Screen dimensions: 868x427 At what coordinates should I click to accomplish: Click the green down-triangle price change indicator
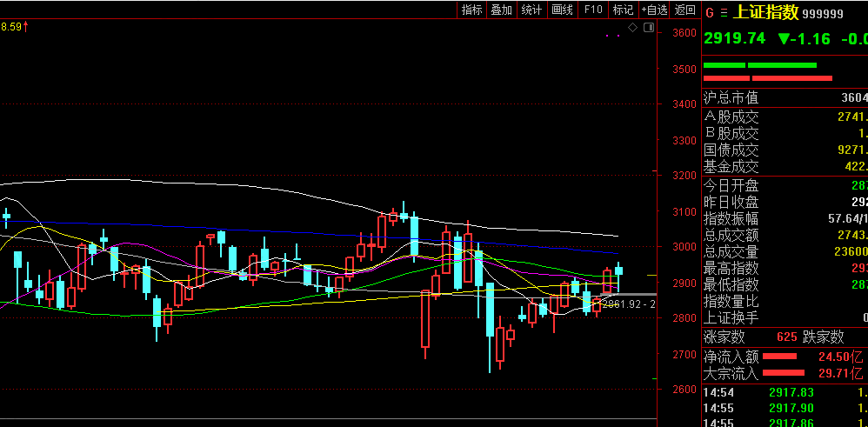click(x=785, y=39)
